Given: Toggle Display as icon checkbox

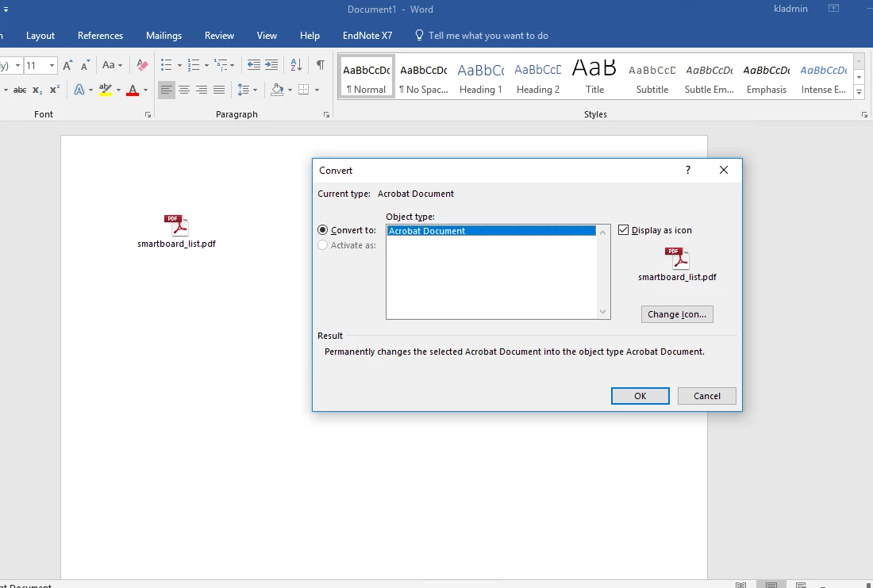Looking at the screenshot, I should [624, 230].
